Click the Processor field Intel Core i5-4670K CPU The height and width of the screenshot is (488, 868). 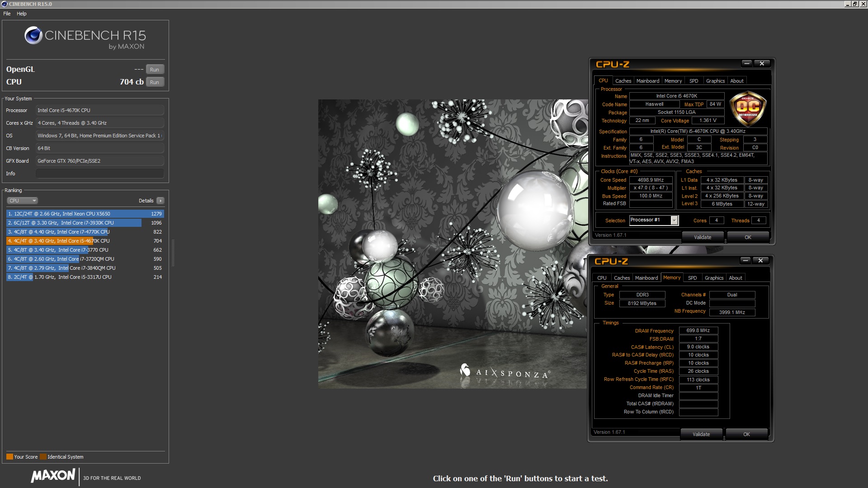(x=100, y=110)
